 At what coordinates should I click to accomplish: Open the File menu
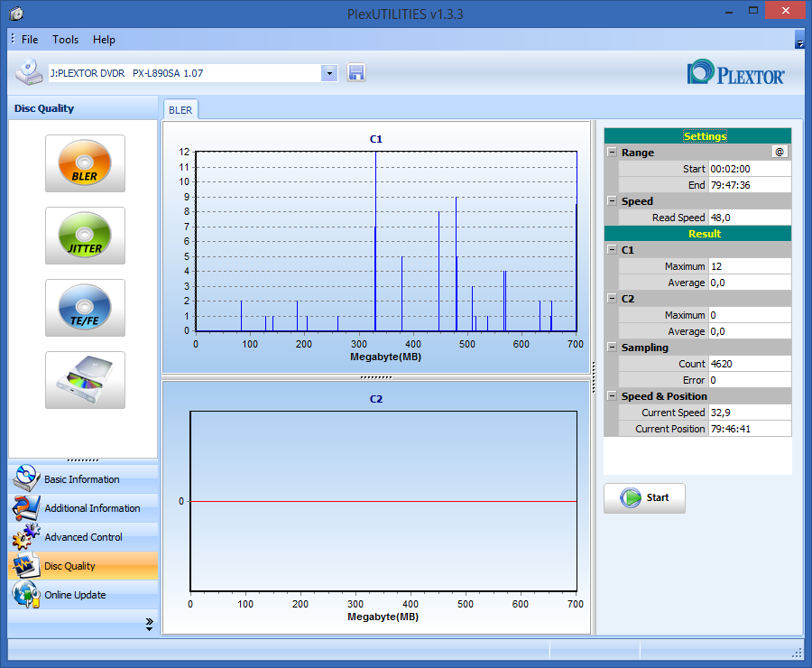30,40
